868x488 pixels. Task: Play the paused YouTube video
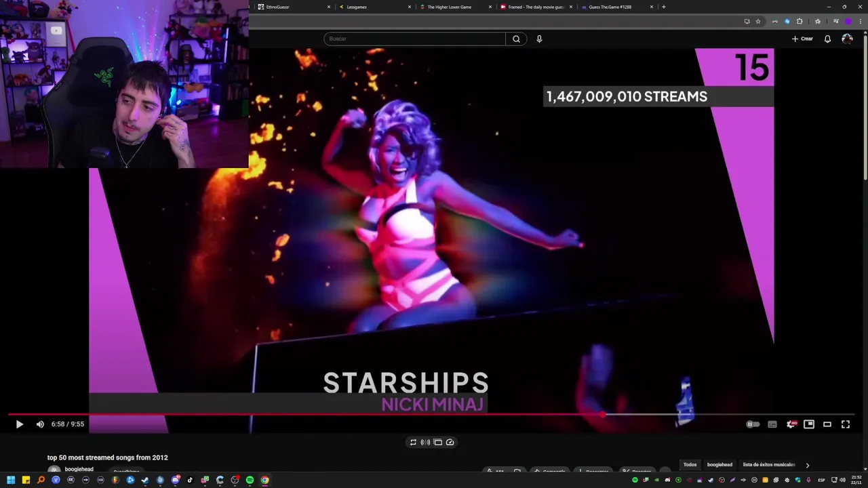click(19, 424)
